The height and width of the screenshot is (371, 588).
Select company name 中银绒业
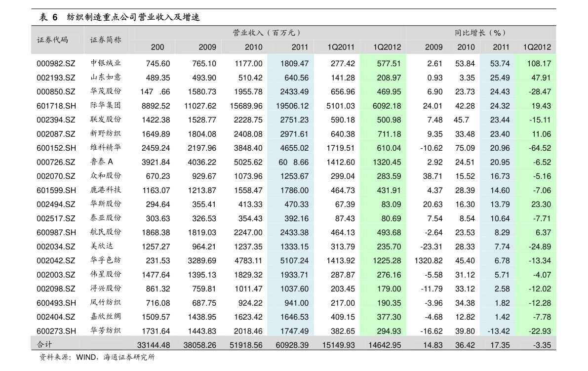pos(106,63)
